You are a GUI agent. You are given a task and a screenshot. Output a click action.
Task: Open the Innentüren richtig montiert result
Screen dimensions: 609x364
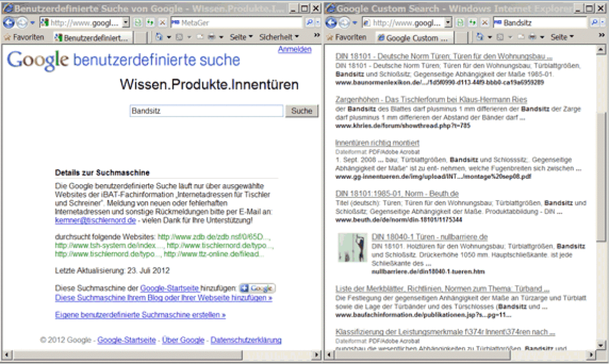[377, 143]
